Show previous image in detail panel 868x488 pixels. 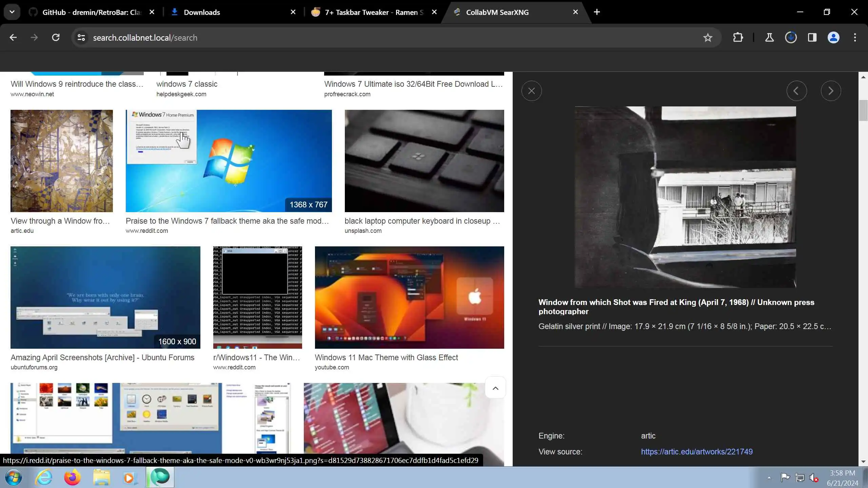coord(796,91)
